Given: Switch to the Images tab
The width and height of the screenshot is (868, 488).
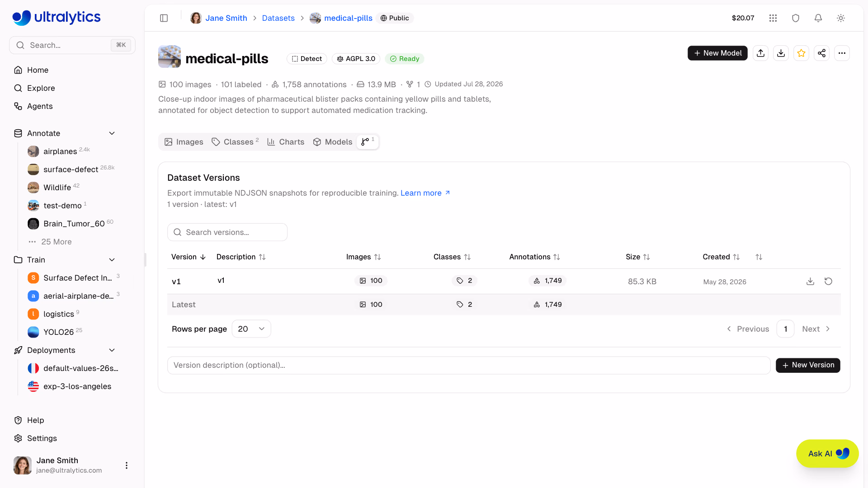Looking at the screenshot, I should (x=184, y=142).
